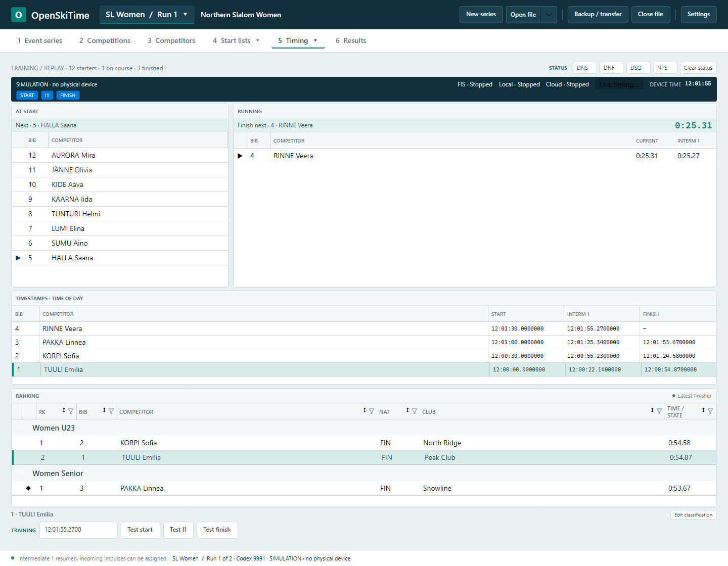Sort the ranking by the NAT column
This screenshot has width=728, height=566.
[407, 410]
